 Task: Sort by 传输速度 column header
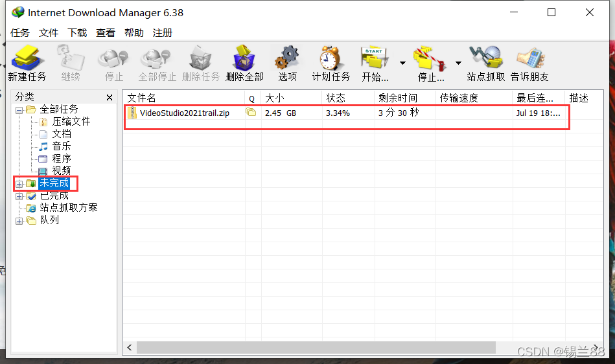tap(474, 98)
